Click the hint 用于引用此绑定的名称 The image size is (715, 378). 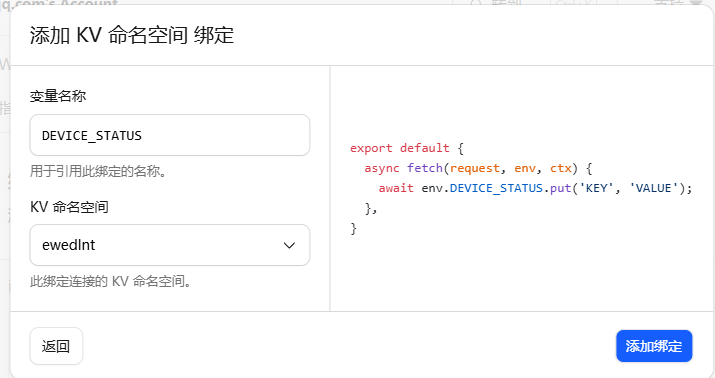pos(98,171)
